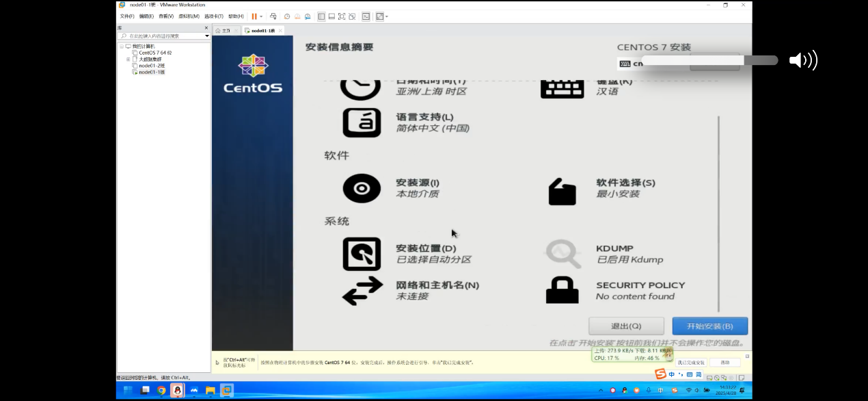Image resolution: width=868 pixels, height=401 pixels.
Task: Suspend the VM with the pause toolbar icon
Action: [254, 16]
